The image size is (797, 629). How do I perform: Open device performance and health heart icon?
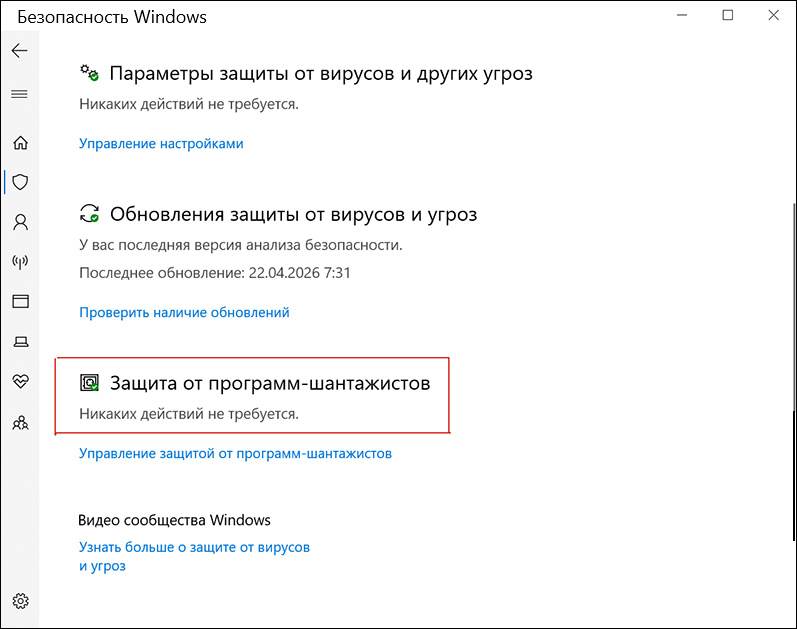[20, 381]
